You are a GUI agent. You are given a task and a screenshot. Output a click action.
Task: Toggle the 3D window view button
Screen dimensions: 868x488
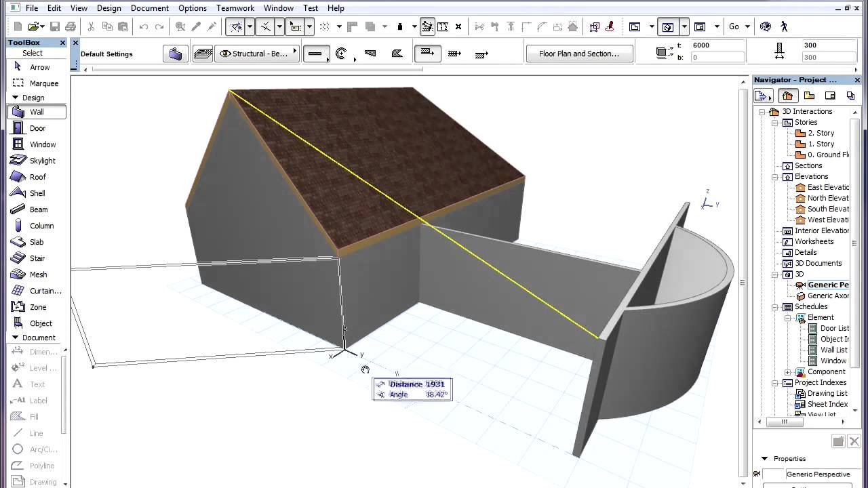pyautogui.click(x=668, y=26)
